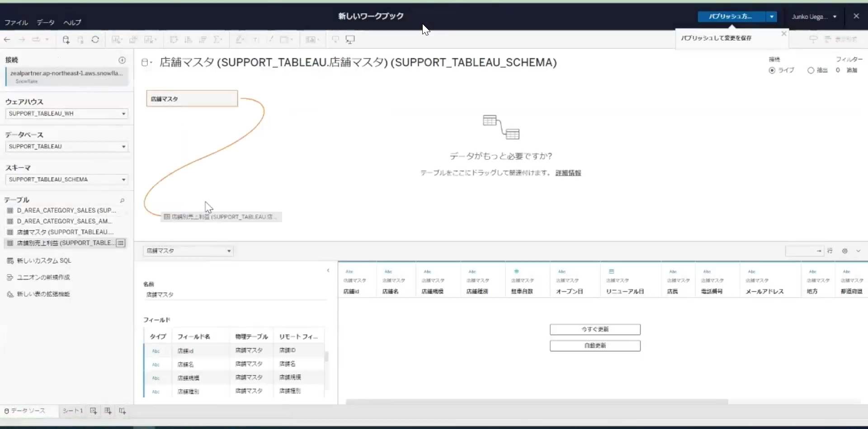Viewport: 868px width, 429px height.
Task: Select the 抽出 connection radio button
Action: pyautogui.click(x=811, y=70)
